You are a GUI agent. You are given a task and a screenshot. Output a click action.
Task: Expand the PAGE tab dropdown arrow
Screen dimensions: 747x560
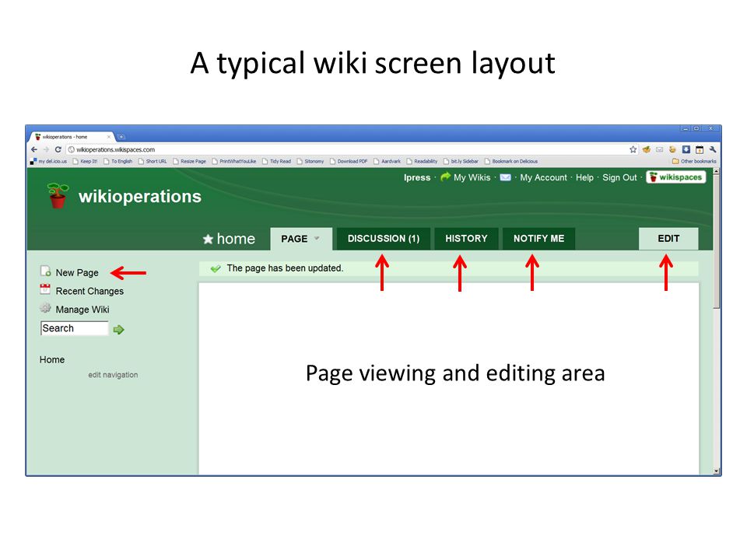(317, 238)
